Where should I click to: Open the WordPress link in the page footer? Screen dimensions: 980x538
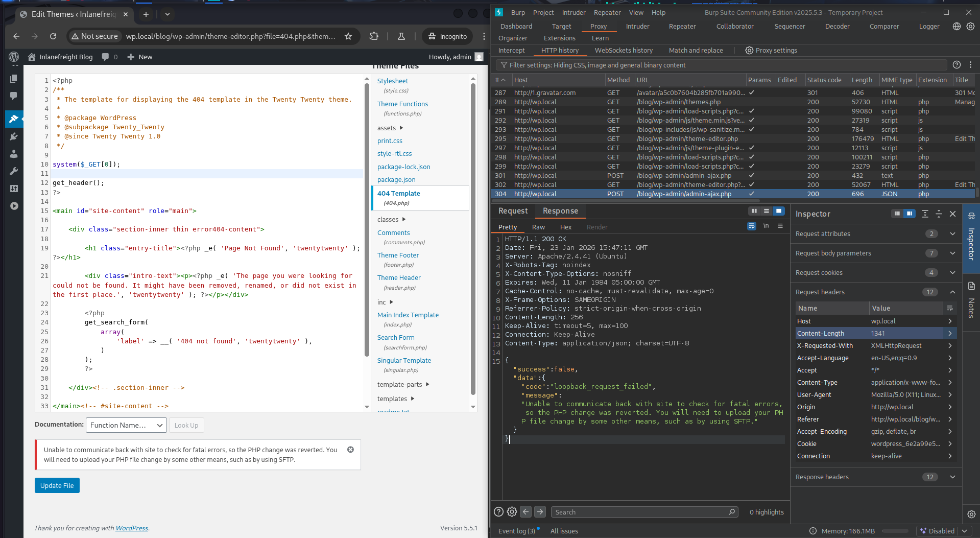pos(132,528)
